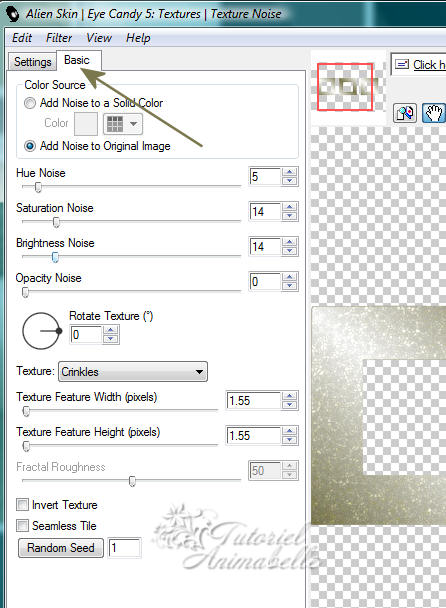Select Add Noise to Original Image
Image resolution: width=446 pixels, height=608 pixels.
tap(97, 146)
